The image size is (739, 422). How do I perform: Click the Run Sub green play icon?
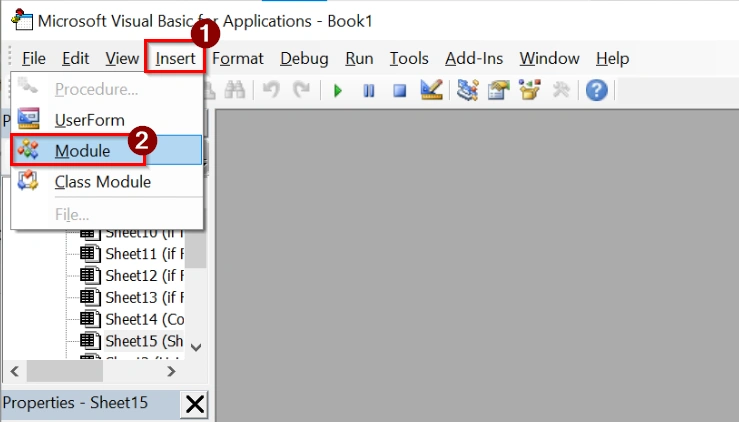(338, 91)
